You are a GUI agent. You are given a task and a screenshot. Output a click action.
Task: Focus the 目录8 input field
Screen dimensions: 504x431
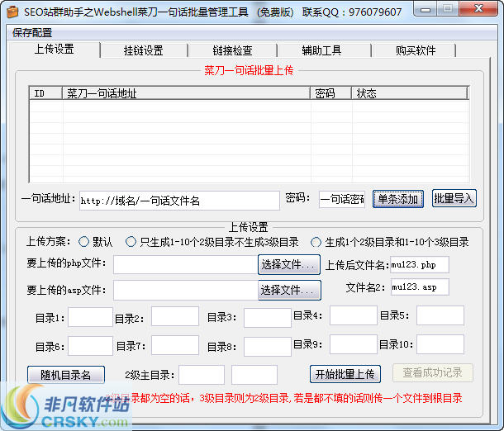point(268,347)
